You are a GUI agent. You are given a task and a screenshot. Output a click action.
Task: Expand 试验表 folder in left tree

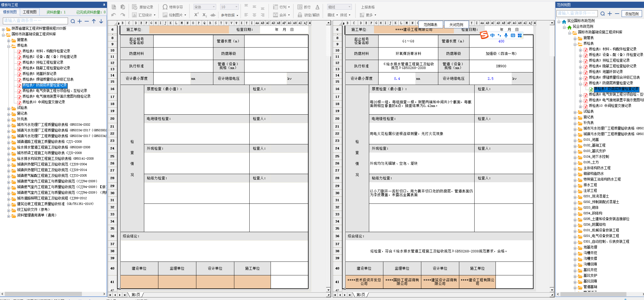click(9, 109)
